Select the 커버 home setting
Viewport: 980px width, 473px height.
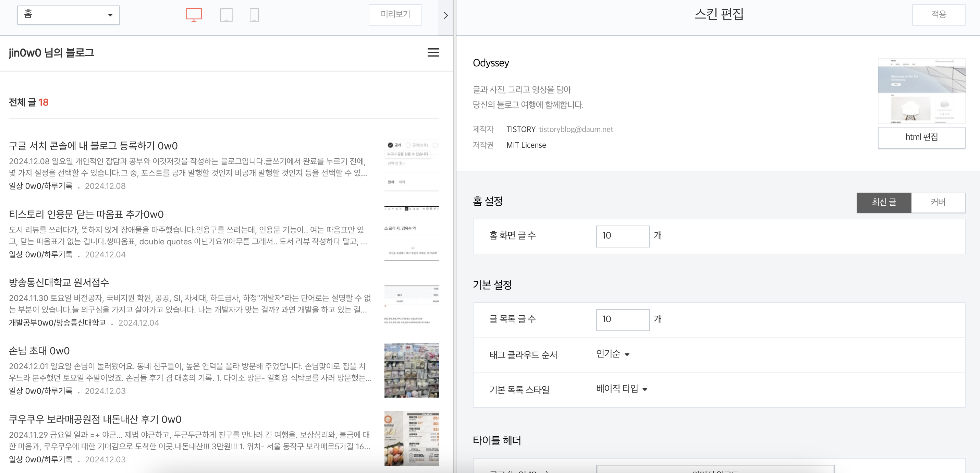[938, 203]
